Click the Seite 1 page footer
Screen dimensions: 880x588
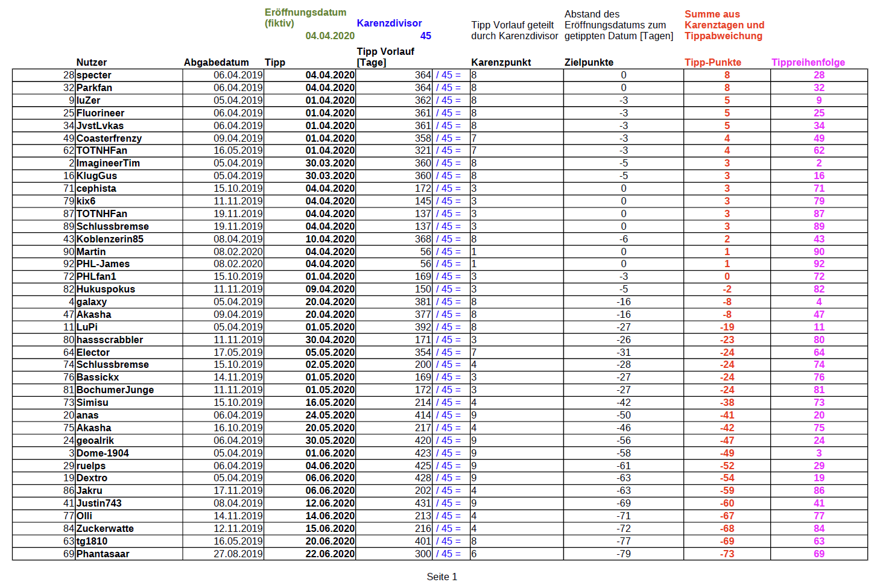point(442,577)
